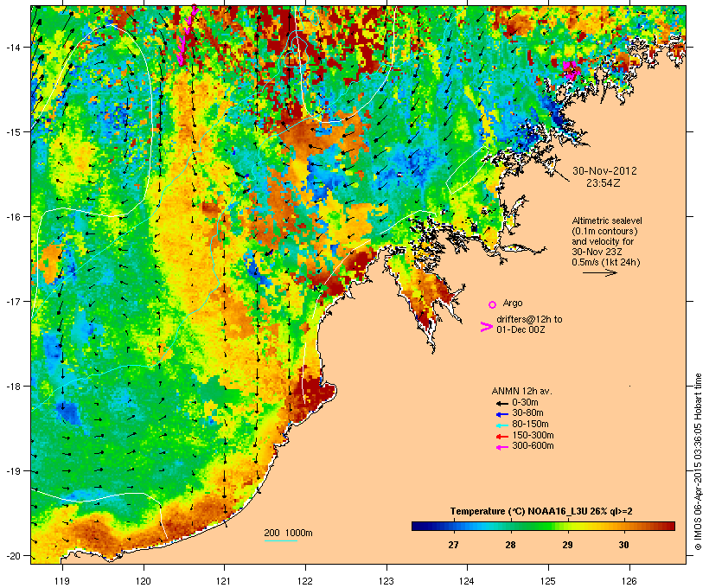709x588 pixels.
Task: Click the 0.5m/s velocity reference arrow
Action: pos(599,272)
